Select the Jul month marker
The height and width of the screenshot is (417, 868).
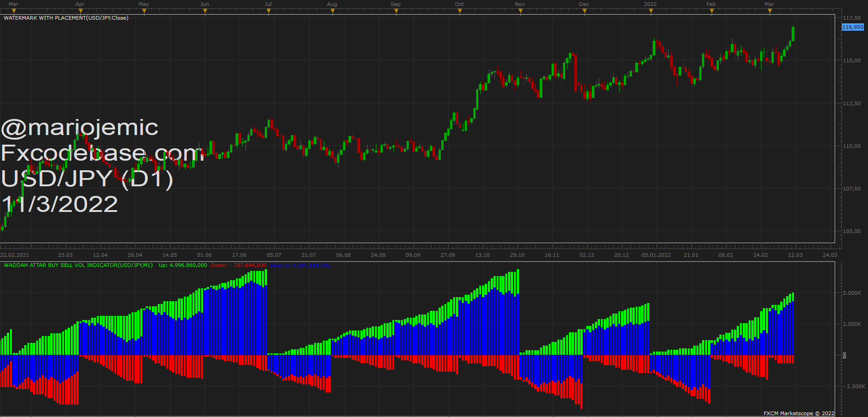[268, 11]
